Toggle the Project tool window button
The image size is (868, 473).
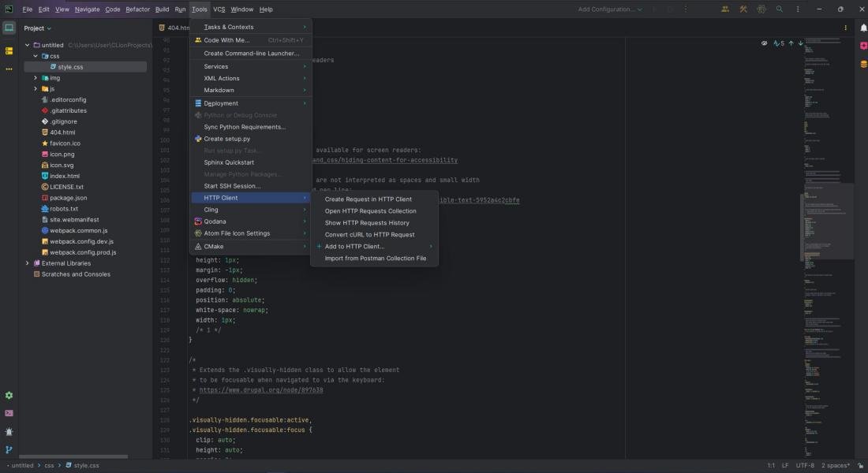9,28
